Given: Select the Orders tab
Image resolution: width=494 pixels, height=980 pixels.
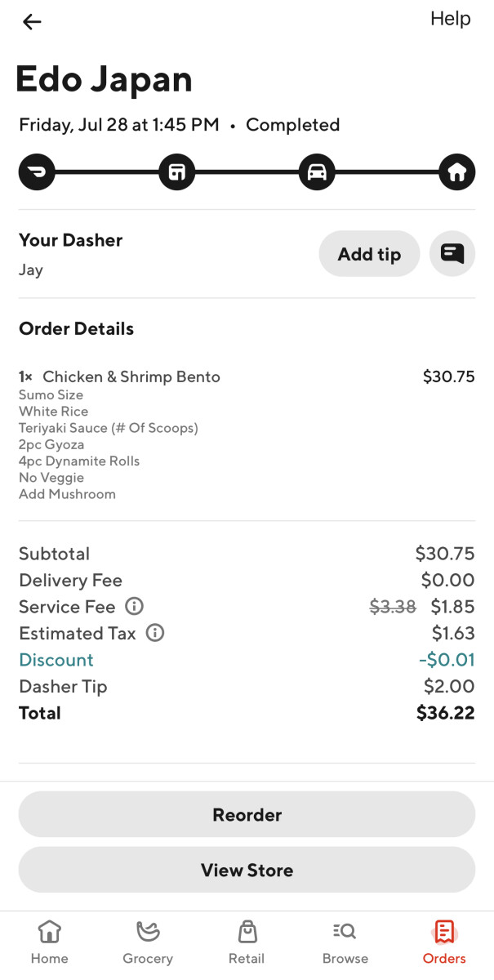Looking at the screenshot, I should tap(444, 942).
